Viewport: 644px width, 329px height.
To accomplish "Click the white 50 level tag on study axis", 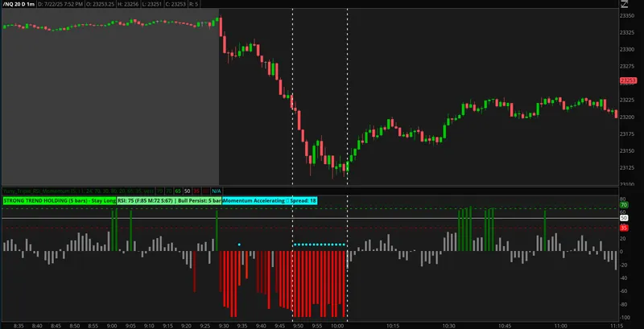I will [x=624, y=218].
